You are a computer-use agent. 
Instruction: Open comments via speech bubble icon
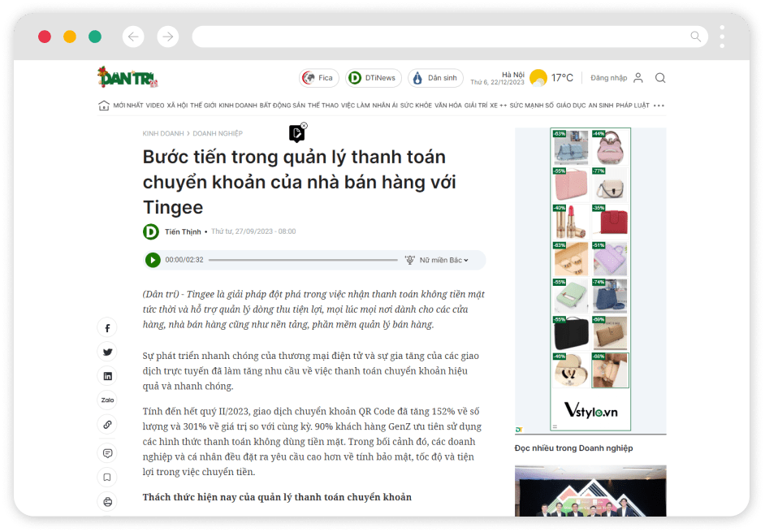click(107, 453)
